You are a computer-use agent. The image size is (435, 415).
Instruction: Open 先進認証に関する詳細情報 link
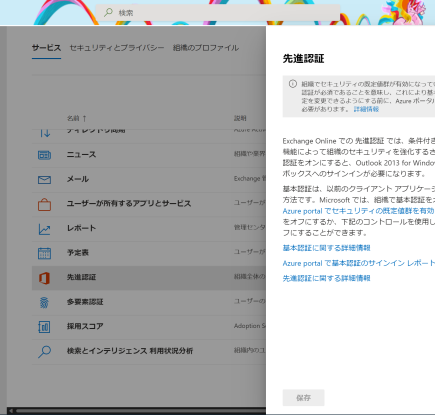tap(326, 278)
